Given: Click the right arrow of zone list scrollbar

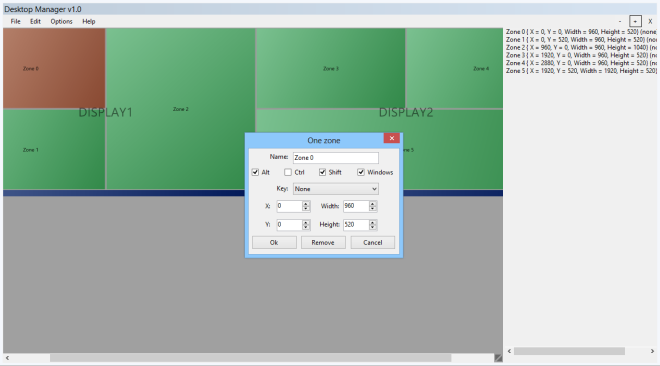Looking at the screenshot, I should (652, 351).
